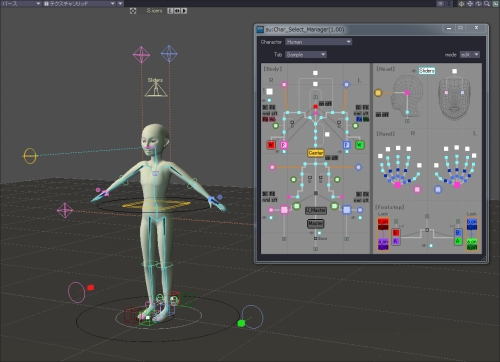
Task: Click the Master controller button
Action: [315, 223]
